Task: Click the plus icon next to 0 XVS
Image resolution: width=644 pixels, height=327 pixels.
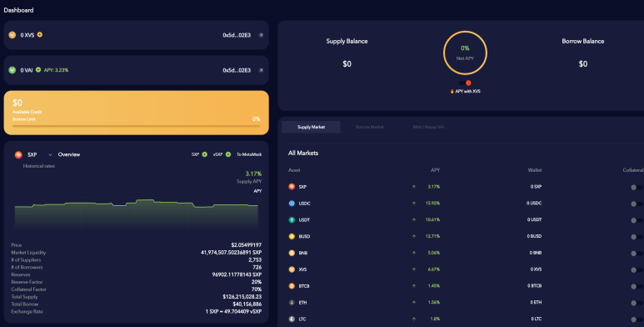Action: tap(40, 34)
